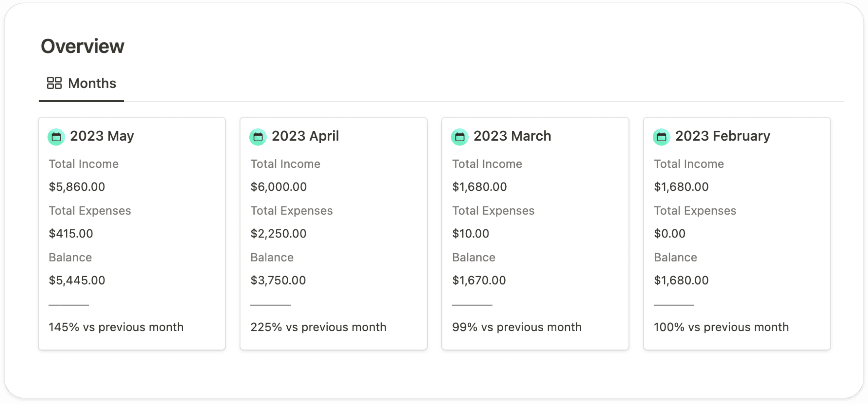868x404 pixels.
Task: Select April's $2,250.00 total expenses value
Action: pyautogui.click(x=278, y=233)
